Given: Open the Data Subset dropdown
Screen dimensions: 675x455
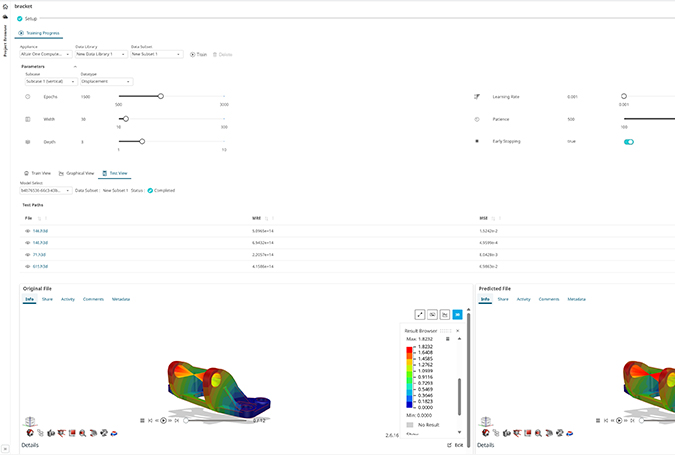Looking at the screenshot, I should (157, 54).
